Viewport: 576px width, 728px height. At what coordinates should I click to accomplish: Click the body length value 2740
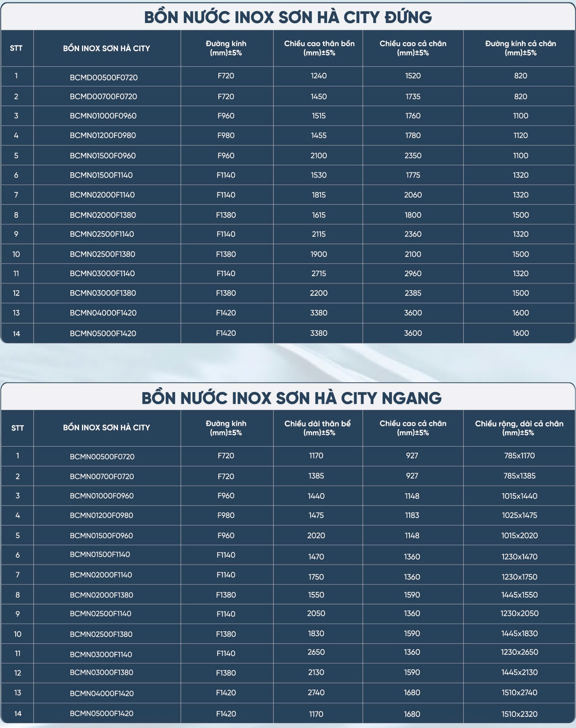click(316, 692)
